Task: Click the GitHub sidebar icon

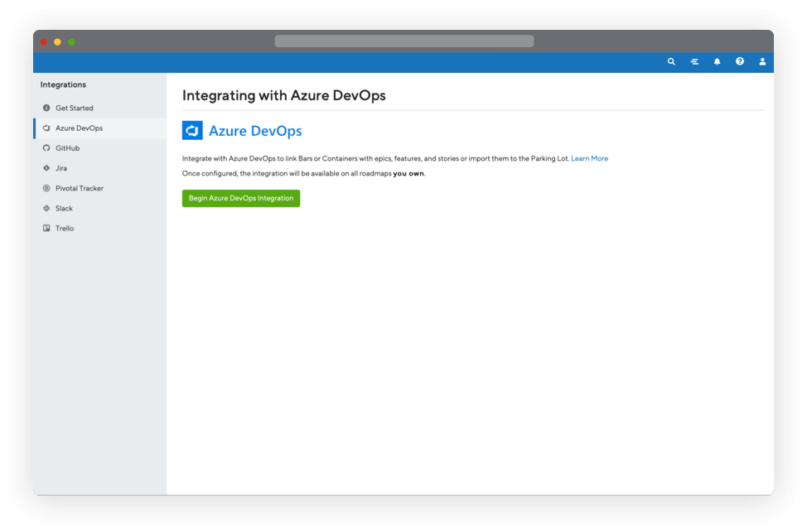Action: [x=46, y=148]
